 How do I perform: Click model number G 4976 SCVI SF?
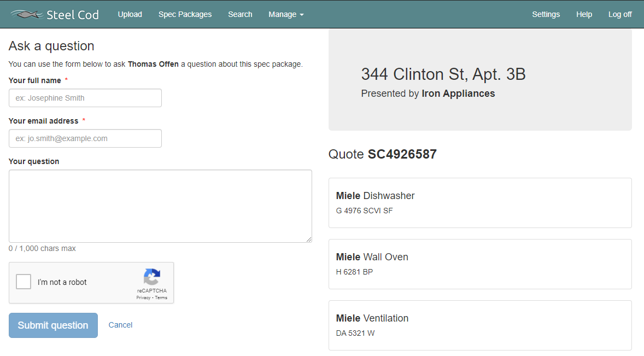[x=364, y=211]
